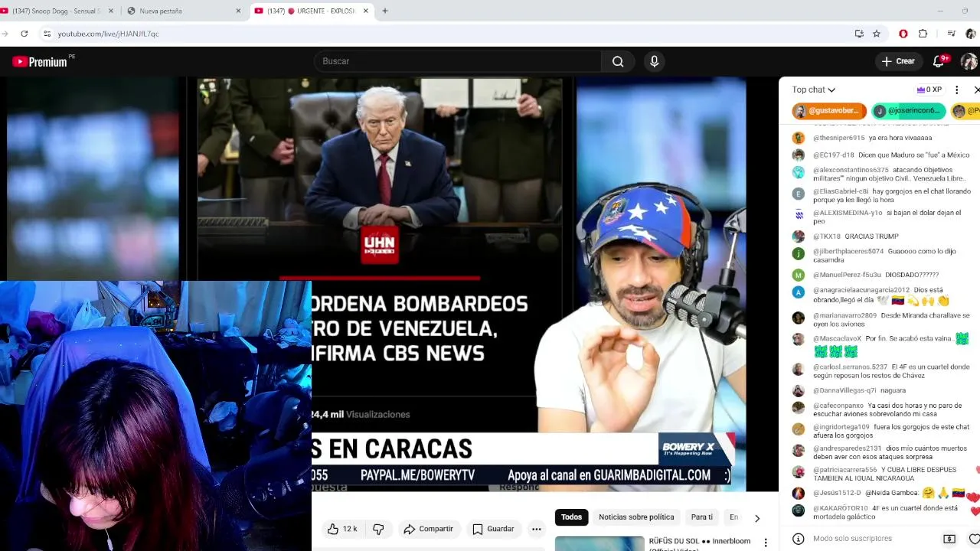Open a new browser tab with plus
Image resolution: width=980 pixels, height=551 pixels.
click(385, 11)
